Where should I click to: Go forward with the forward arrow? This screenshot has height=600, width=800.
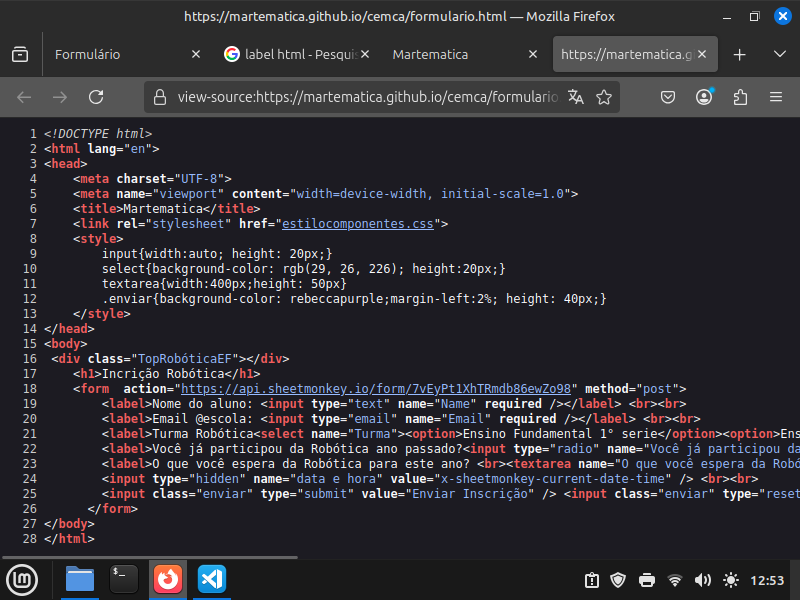(x=60, y=97)
